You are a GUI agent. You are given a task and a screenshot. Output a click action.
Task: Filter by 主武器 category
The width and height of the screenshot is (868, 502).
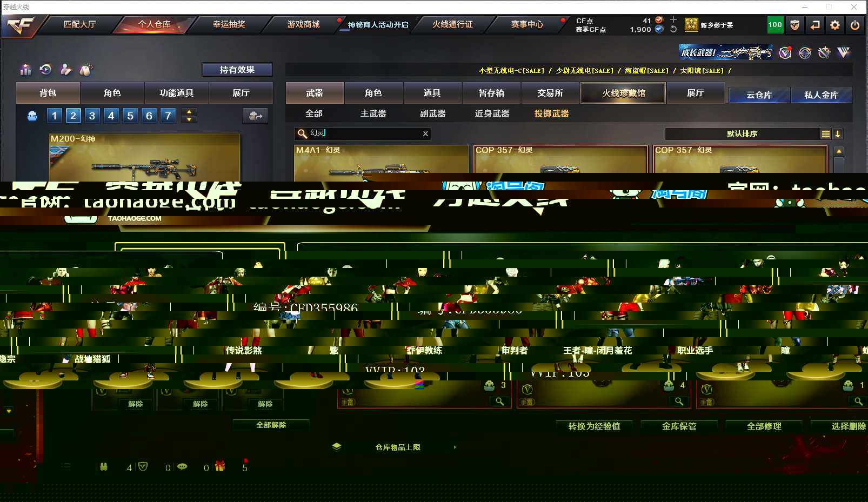pos(373,113)
